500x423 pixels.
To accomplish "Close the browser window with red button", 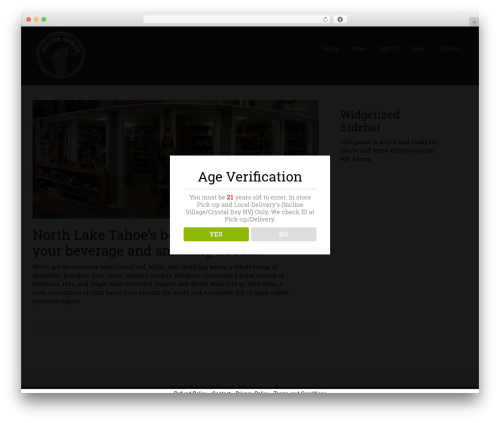I will click(29, 20).
